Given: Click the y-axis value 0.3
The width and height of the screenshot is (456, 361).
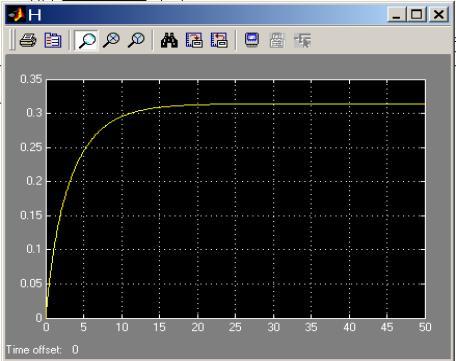Looking at the screenshot, I should tap(35, 113).
